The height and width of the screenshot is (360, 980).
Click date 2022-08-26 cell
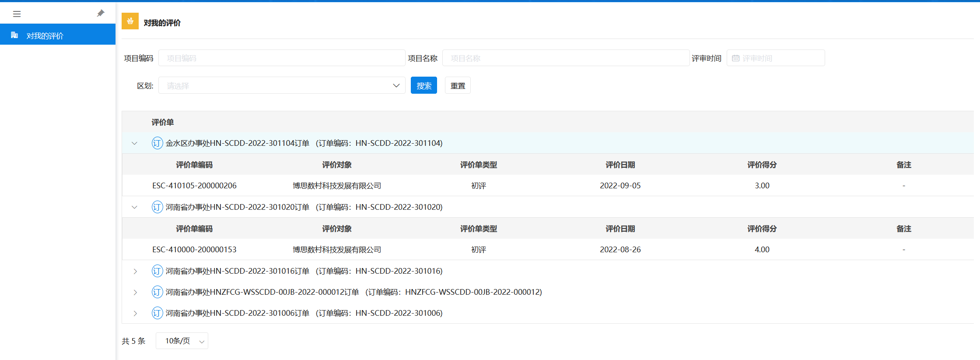click(x=620, y=250)
